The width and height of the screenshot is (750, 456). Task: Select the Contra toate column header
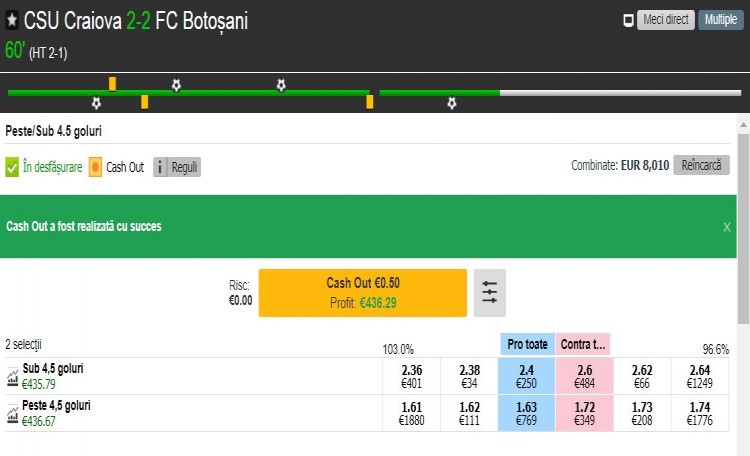point(582,344)
